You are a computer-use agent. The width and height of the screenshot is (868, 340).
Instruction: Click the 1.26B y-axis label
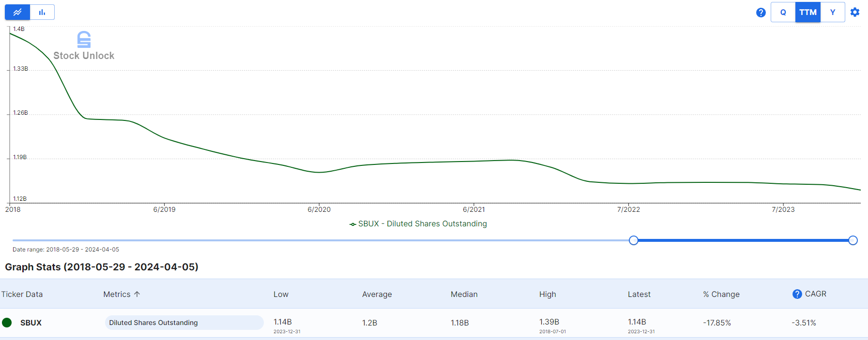point(20,113)
